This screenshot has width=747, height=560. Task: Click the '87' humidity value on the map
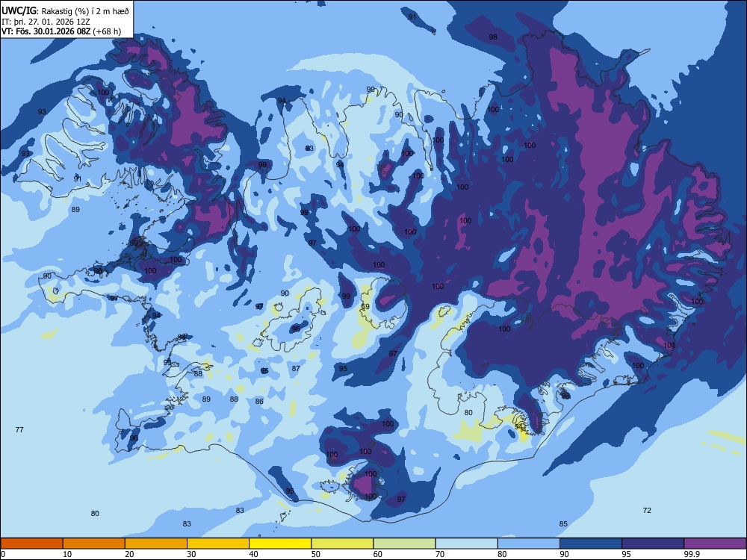click(296, 368)
